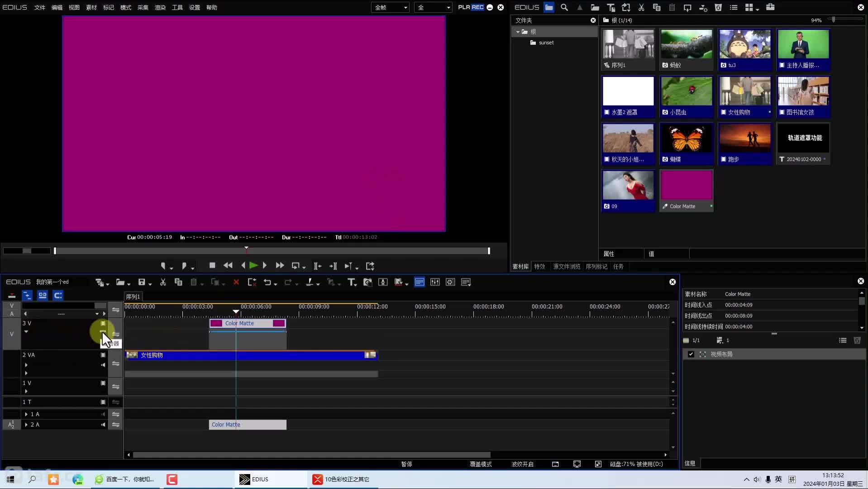Image resolution: width=868 pixels, height=489 pixels.
Task: Open the 全 channel dropdown
Action: 433,7
